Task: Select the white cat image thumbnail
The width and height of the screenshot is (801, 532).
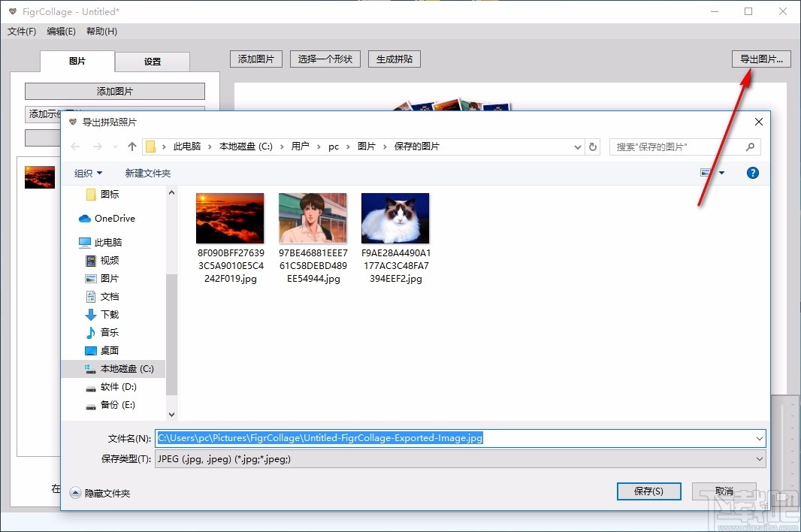Action: pyautogui.click(x=395, y=216)
